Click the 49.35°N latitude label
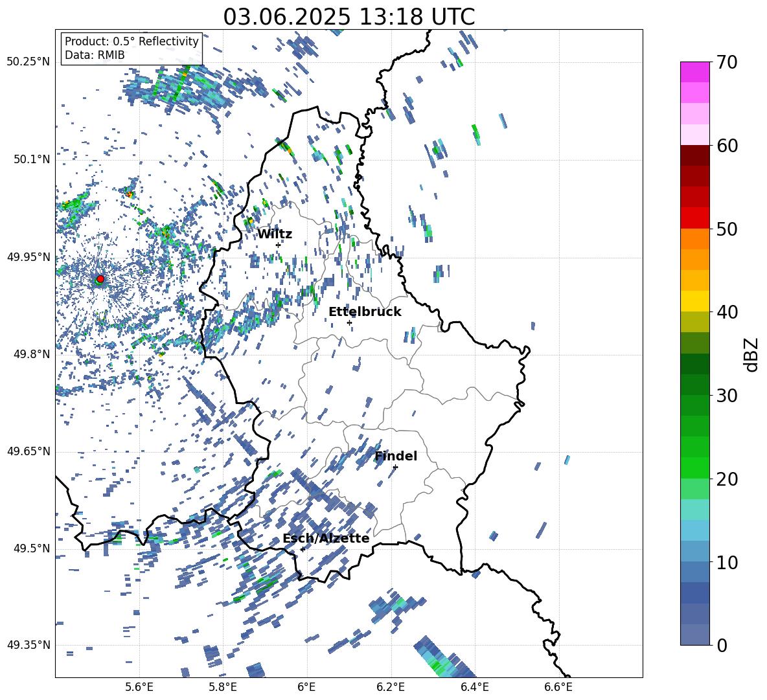Viewport: 767px width, 700px height. (29, 645)
